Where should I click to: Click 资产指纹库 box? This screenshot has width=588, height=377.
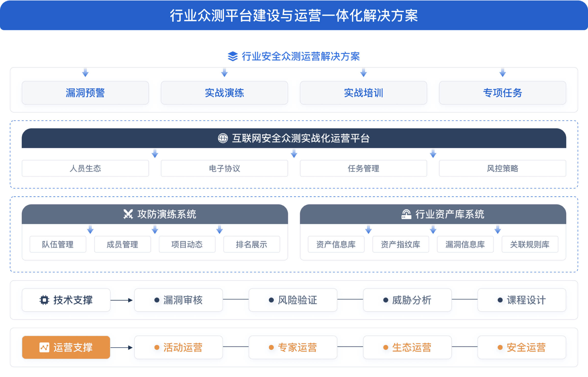point(401,244)
